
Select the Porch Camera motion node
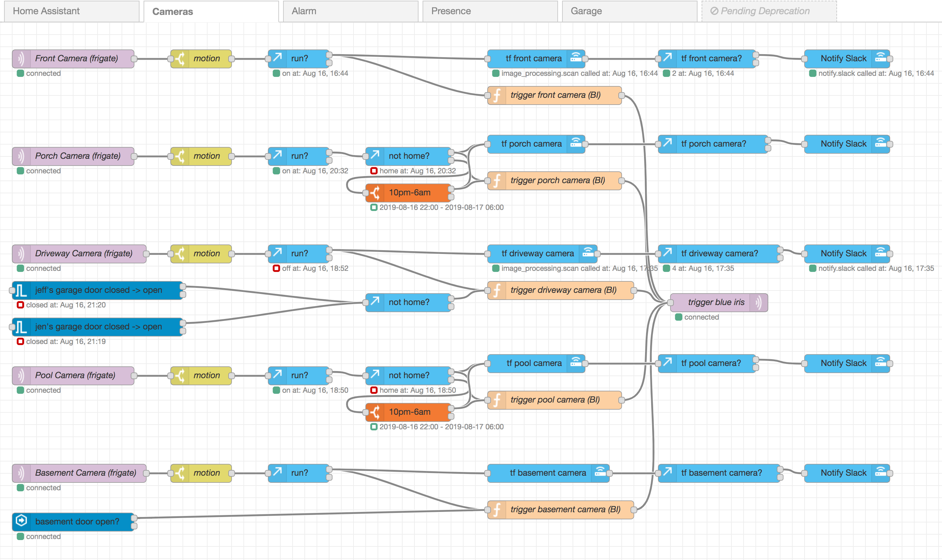coord(201,156)
